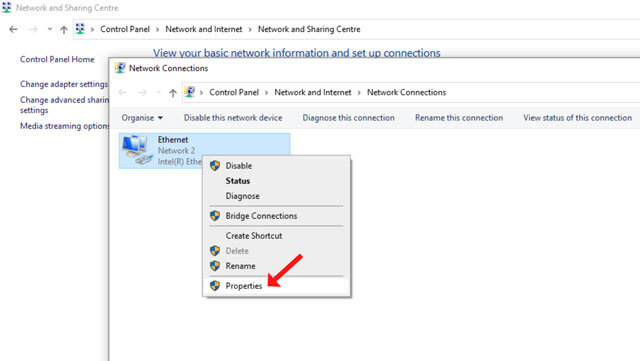
Task: Click the address bar icon in Network Connections
Action: point(189,92)
